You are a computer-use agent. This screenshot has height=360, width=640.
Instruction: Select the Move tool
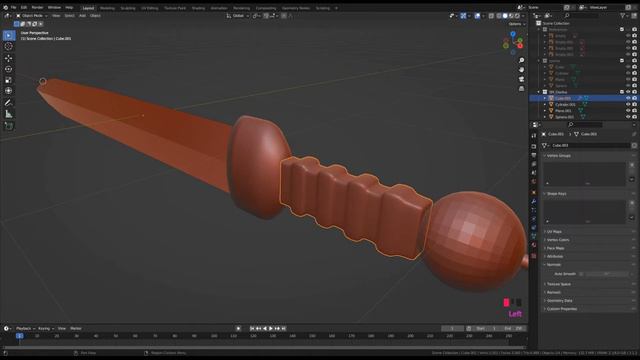pyautogui.click(x=9, y=58)
